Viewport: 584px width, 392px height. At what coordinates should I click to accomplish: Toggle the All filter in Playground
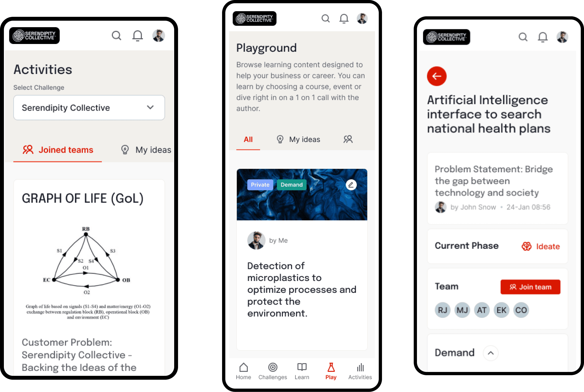[x=247, y=140]
